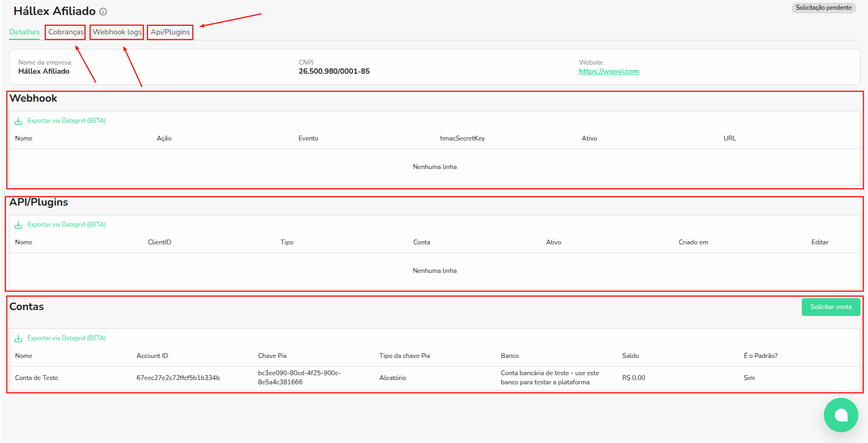Click the Account ID value 67eec27e2c72ffcf5b1b334b

click(x=178, y=378)
